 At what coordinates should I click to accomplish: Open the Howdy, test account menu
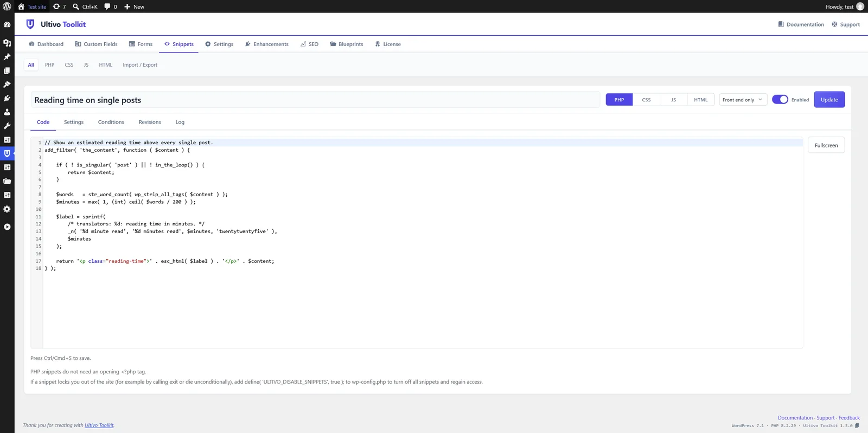click(845, 7)
